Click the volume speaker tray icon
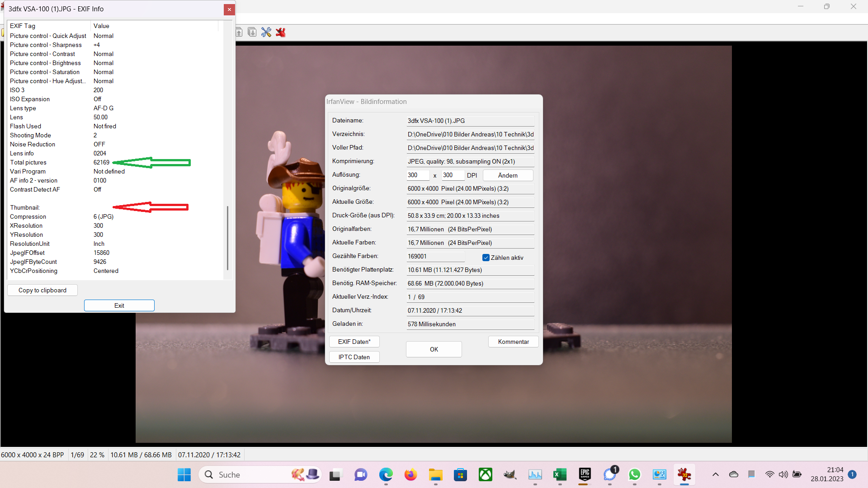 pos(783,474)
